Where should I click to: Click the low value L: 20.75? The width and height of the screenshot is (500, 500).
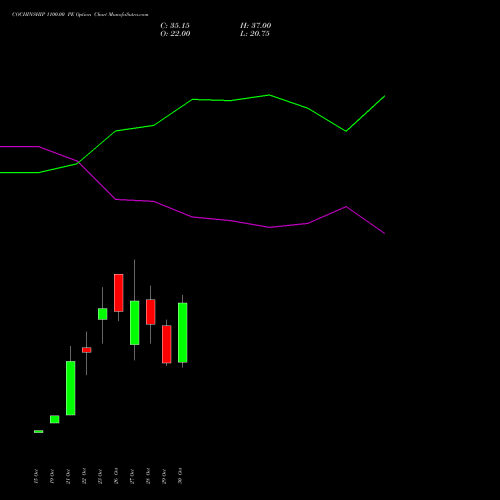click(255, 33)
